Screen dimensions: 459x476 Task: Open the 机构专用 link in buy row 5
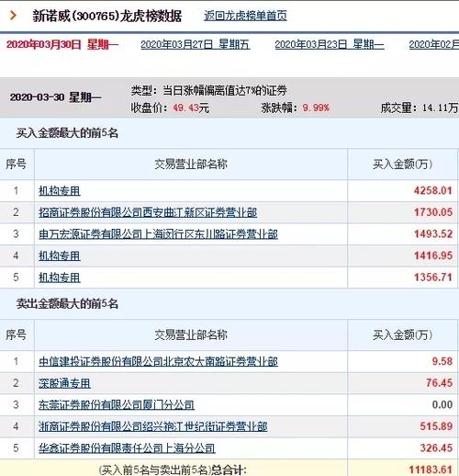click(60, 278)
